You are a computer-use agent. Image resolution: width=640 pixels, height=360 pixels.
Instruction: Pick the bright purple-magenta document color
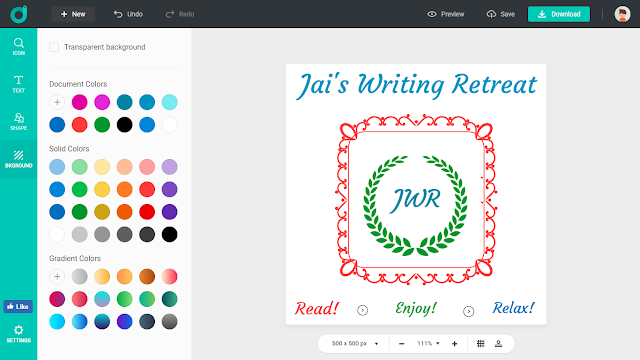102,102
